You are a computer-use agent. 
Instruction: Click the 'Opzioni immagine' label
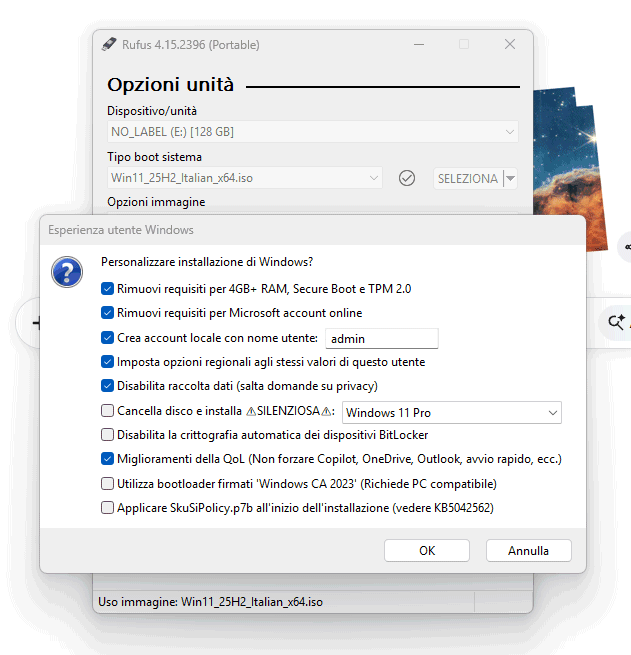coord(156,202)
